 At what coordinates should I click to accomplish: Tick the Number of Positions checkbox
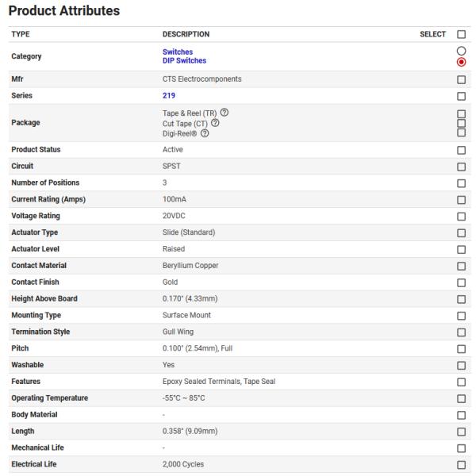coord(461,183)
